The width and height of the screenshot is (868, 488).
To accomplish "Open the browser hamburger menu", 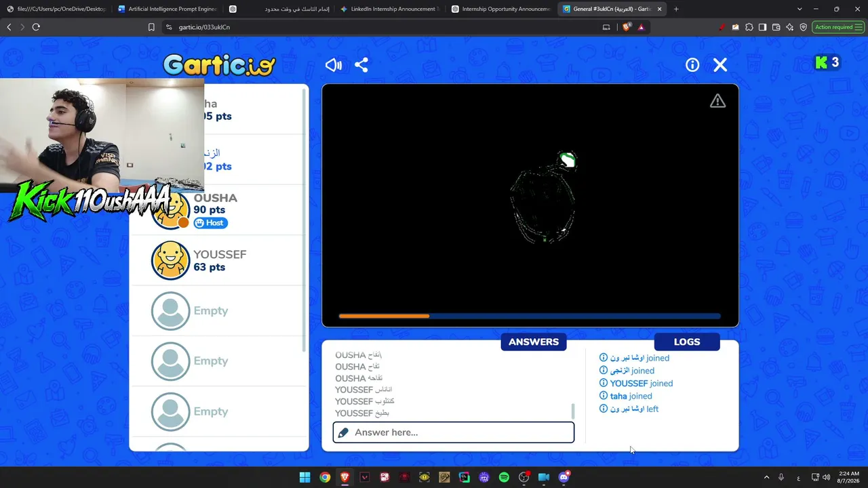I will pyautogui.click(x=860, y=27).
